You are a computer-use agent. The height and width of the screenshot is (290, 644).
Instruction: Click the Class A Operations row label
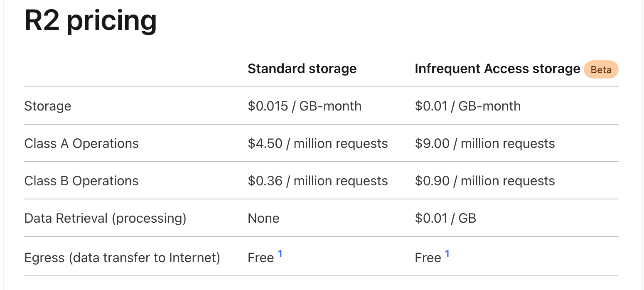81,143
